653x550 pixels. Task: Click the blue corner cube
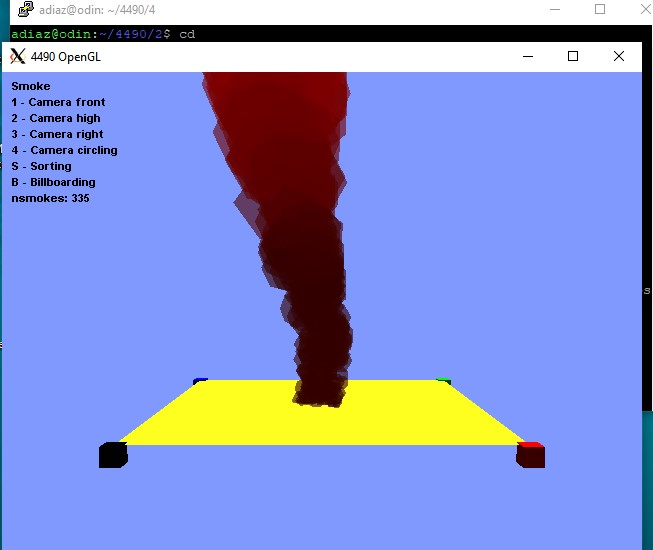tap(200, 381)
